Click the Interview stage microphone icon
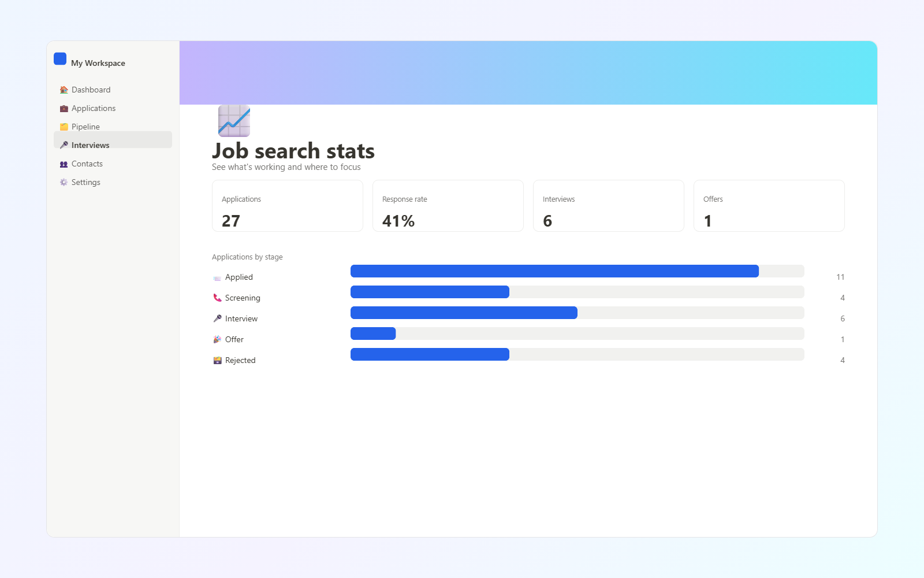 click(217, 318)
